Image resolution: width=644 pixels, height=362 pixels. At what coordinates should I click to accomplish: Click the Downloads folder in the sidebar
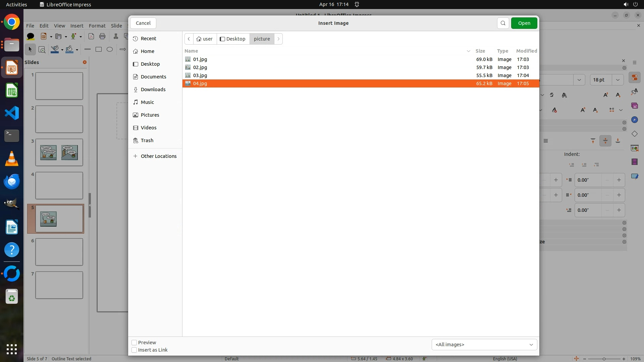click(153, 89)
